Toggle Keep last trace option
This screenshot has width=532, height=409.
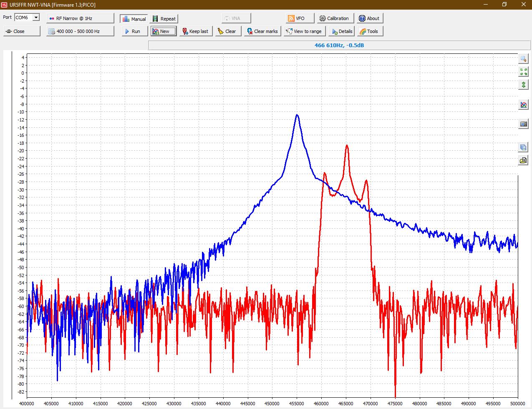click(195, 31)
